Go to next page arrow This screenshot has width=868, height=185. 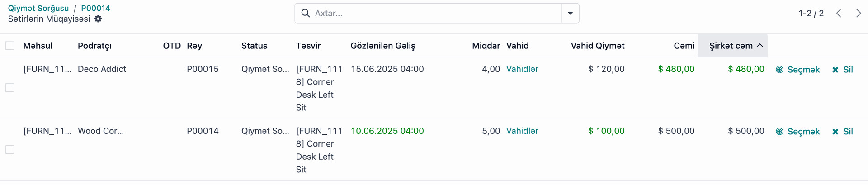point(858,13)
